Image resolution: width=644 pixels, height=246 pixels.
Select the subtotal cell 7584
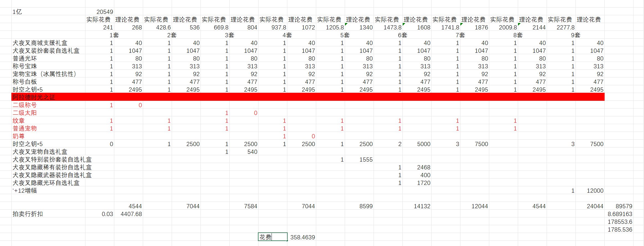(244, 206)
